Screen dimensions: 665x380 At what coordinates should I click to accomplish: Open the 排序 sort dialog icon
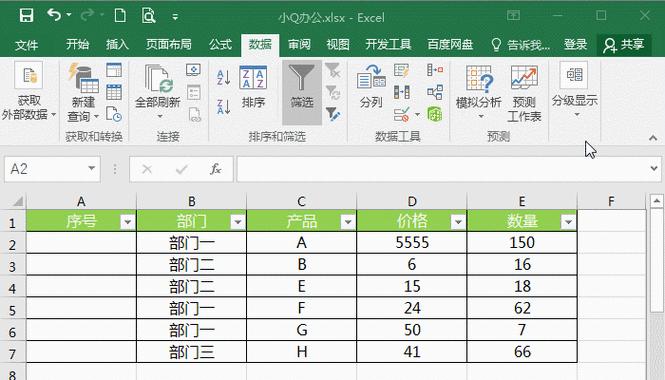253,88
